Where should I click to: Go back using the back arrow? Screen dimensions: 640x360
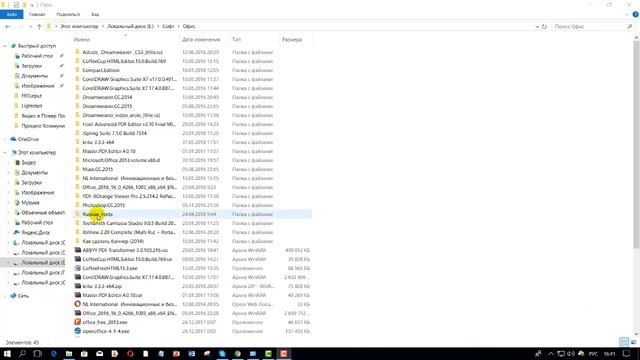click(8, 27)
